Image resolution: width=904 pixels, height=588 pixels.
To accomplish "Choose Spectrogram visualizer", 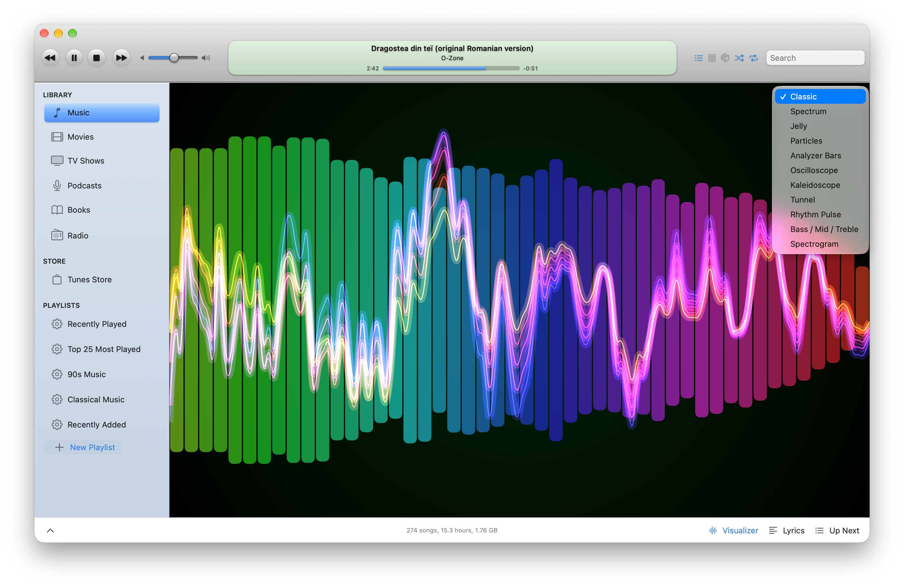I will point(820,244).
